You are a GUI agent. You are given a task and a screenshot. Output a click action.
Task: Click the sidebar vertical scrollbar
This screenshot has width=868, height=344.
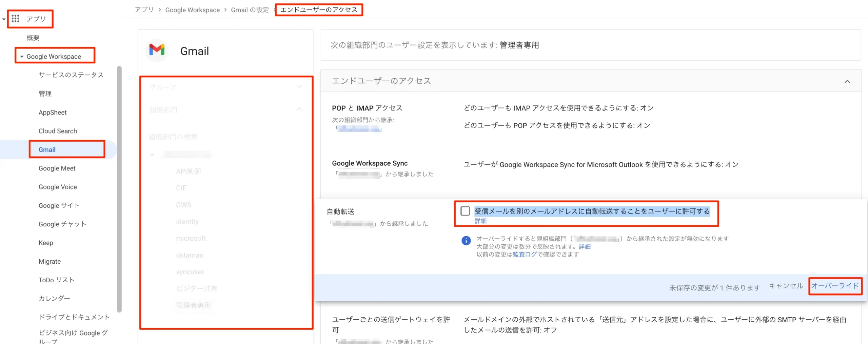point(119,189)
